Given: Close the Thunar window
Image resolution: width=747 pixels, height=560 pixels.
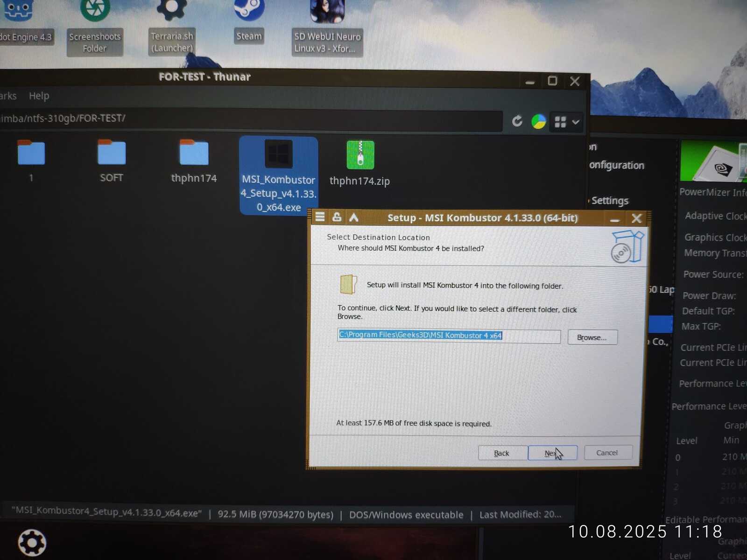Looking at the screenshot, I should pos(575,82).
